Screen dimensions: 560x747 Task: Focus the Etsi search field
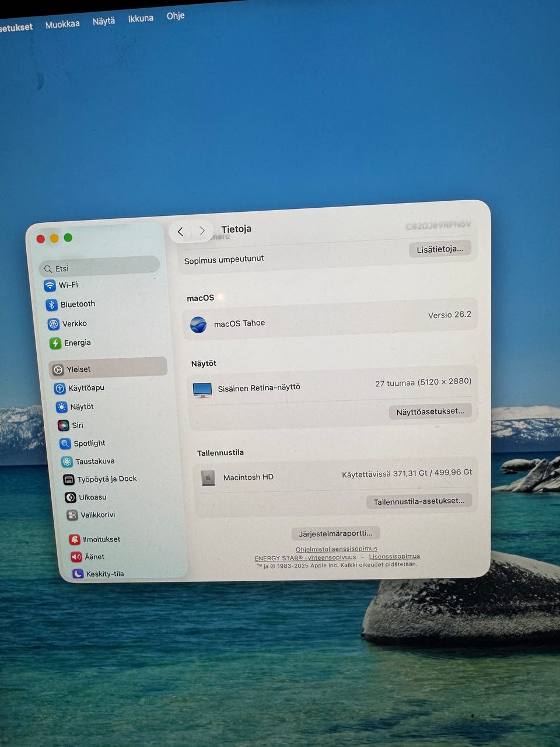99,266
